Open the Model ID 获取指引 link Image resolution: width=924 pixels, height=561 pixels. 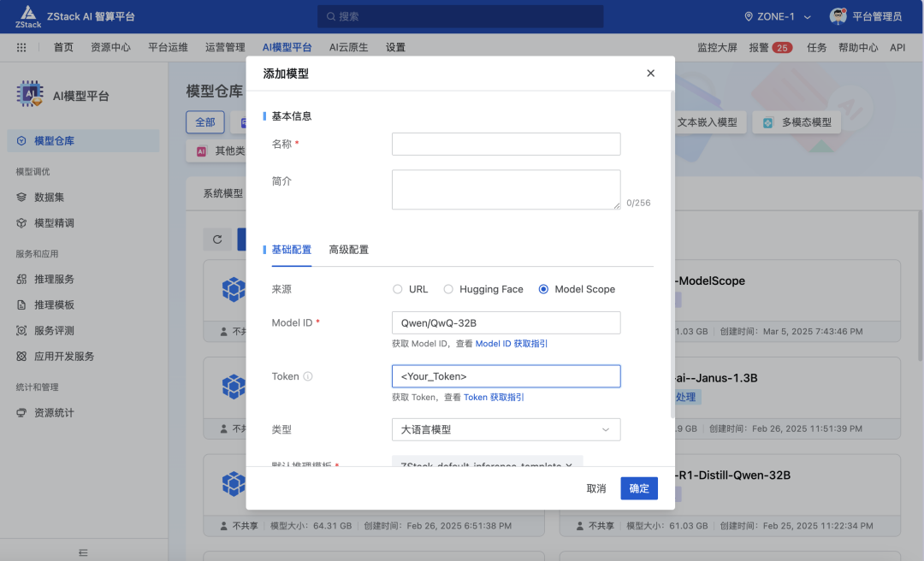[512, 344]
